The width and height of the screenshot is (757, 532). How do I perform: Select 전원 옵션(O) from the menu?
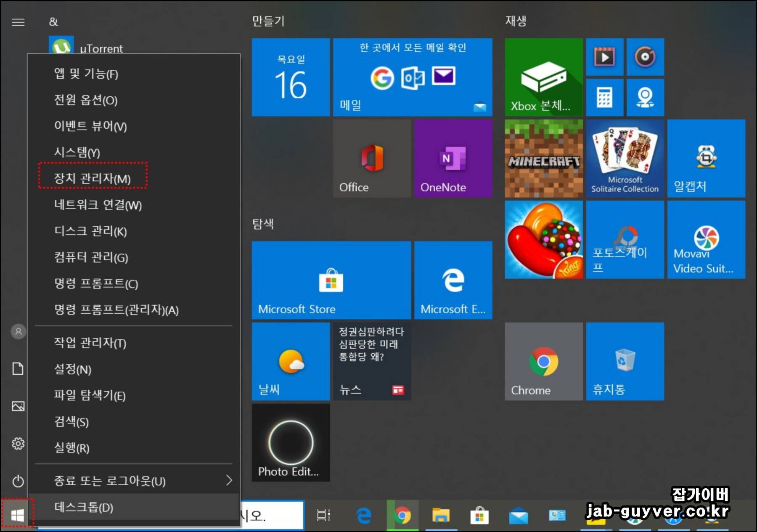(134, 100)
